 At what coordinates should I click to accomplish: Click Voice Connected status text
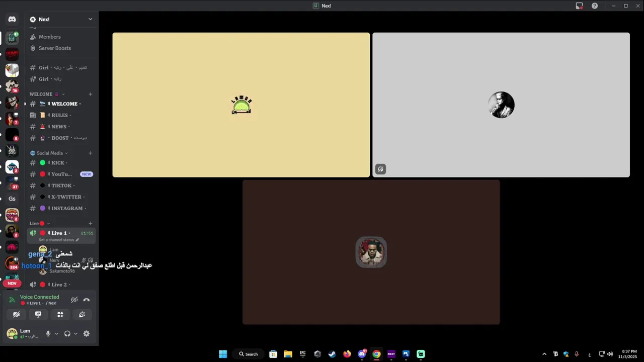coord(39,297)
